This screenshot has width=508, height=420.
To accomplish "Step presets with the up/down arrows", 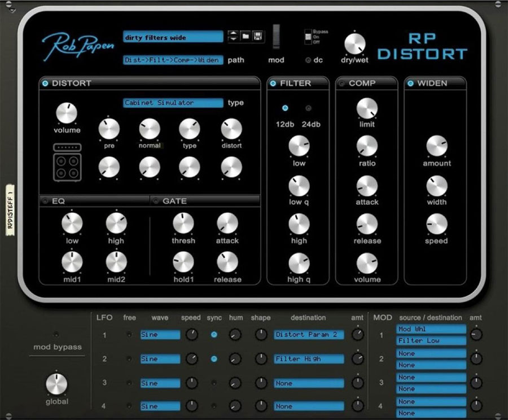I will click(x=233, y=36).
